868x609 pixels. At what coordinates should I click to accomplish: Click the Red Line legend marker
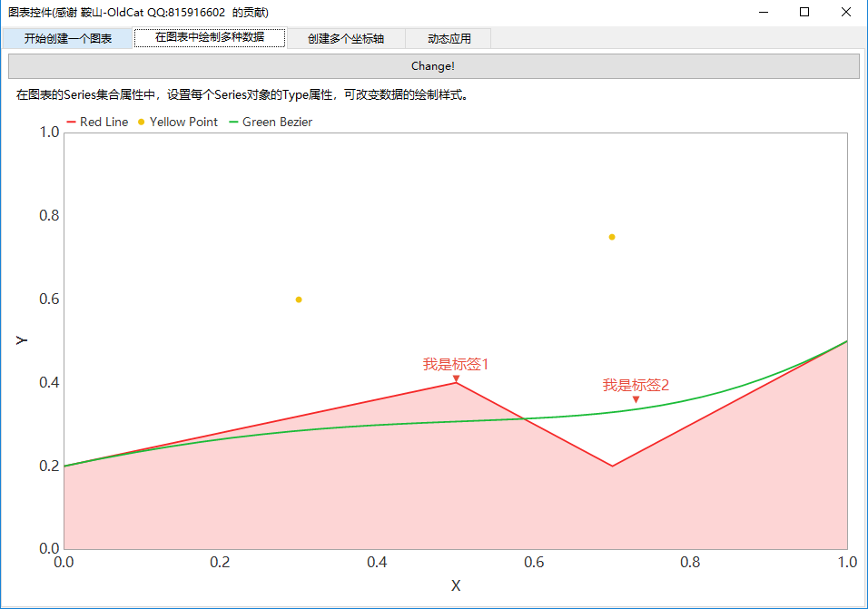72,123
